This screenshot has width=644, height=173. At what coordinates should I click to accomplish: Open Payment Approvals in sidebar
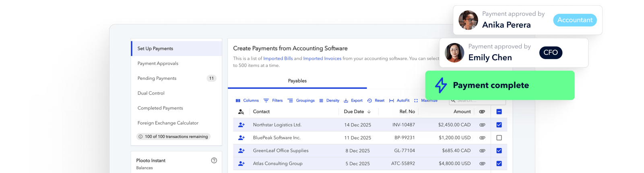click(x=177, y=63)
